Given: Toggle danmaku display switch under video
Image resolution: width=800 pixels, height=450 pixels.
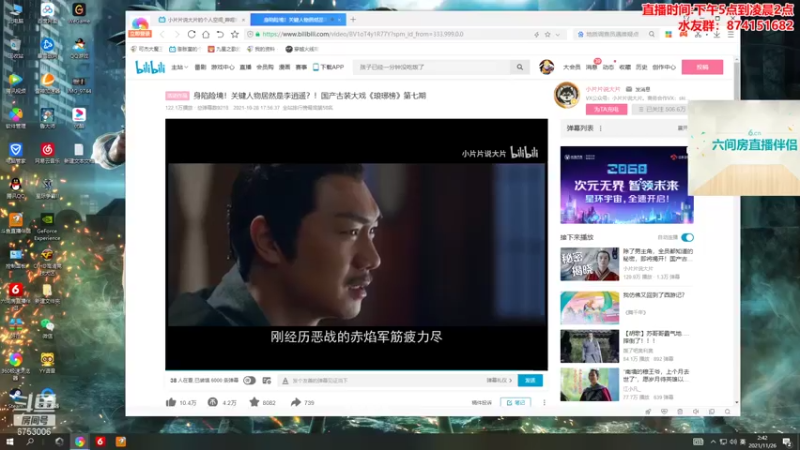Looking at the screenshot, I should click(x=249, y=381).
